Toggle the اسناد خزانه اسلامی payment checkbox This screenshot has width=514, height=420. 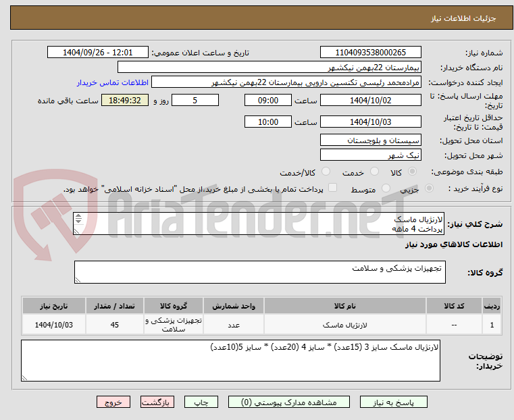click(333, 188)
